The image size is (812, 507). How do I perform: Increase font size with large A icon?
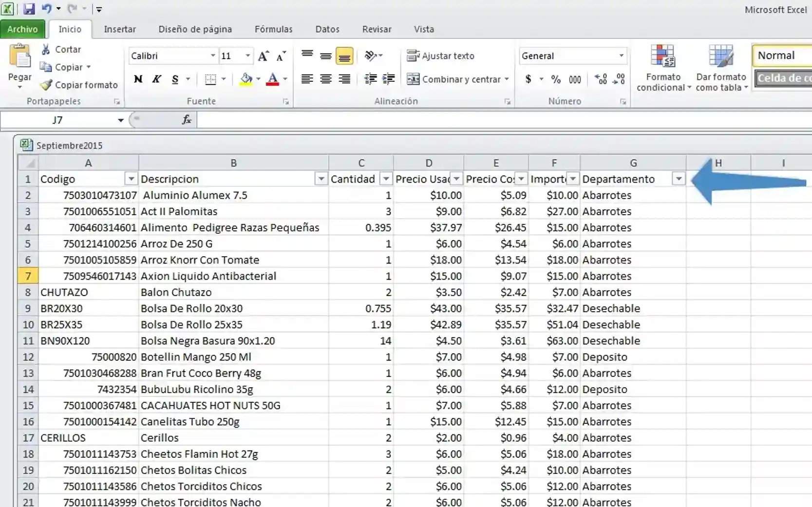click(263, 56)
